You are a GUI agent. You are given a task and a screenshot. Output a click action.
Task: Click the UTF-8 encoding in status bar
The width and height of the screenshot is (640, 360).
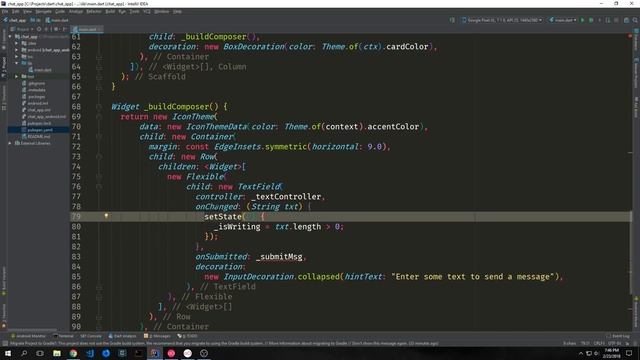click(x=614, y=343)
